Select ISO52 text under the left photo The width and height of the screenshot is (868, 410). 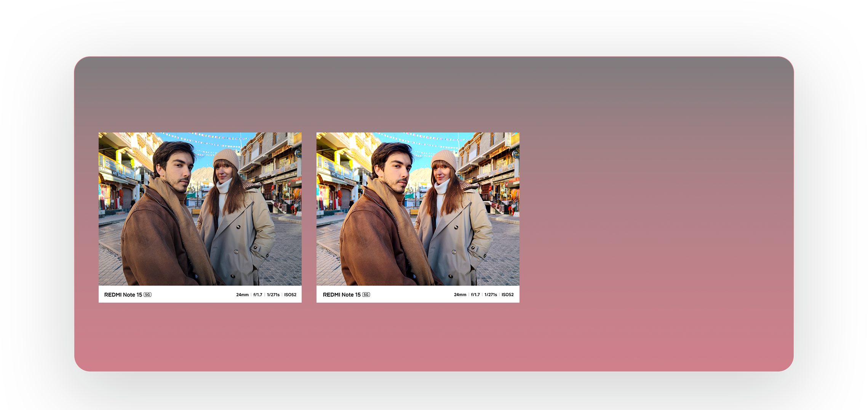click(290, 295)
